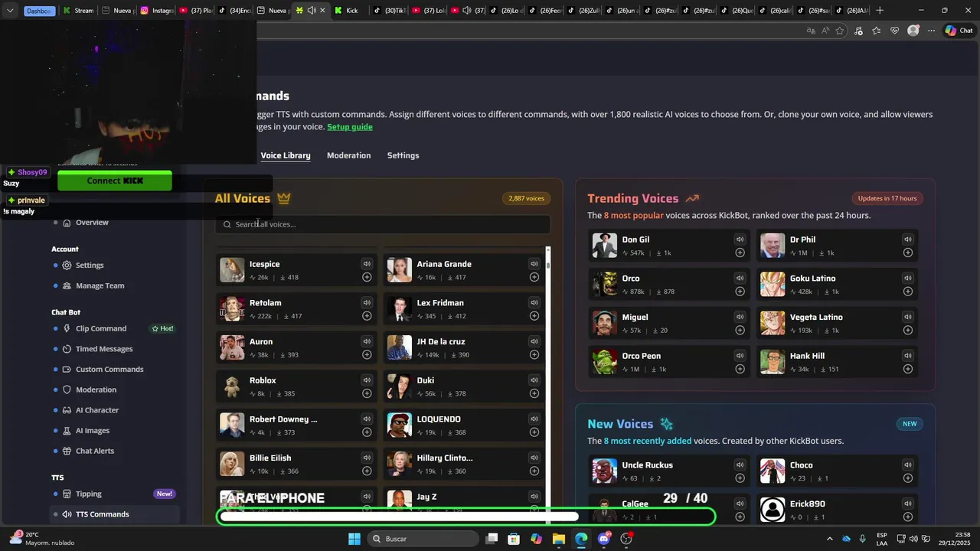The height and width of the screenshot is (551, 980).
Task: Add the JH De la cruz voice
Action: (x=534, y=354)
